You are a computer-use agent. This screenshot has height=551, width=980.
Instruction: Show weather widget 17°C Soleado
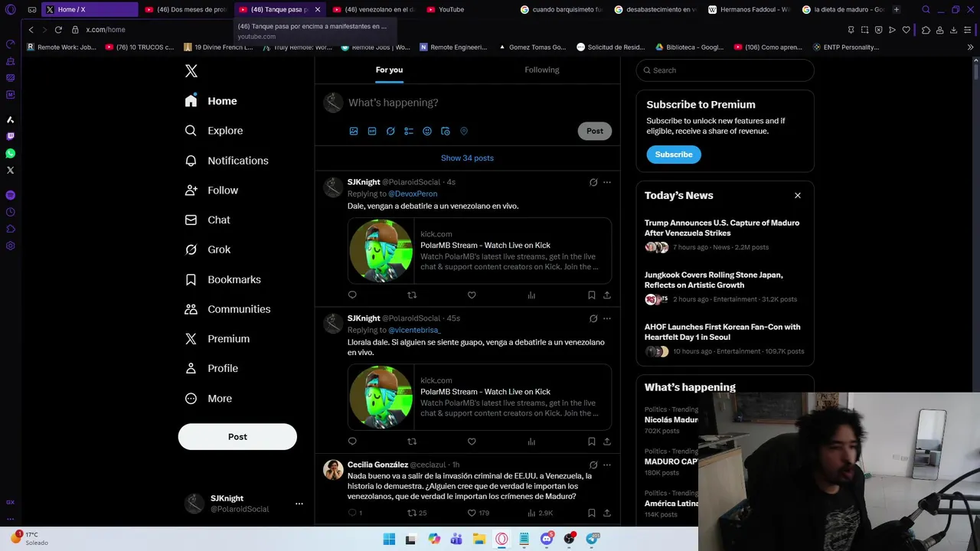point(29,538)
